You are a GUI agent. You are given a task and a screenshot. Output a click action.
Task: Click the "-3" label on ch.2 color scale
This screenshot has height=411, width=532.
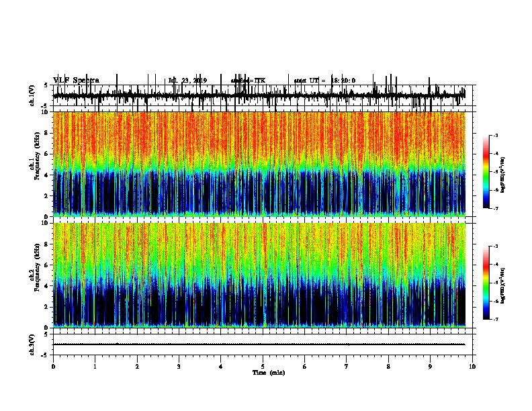point(496,246)
